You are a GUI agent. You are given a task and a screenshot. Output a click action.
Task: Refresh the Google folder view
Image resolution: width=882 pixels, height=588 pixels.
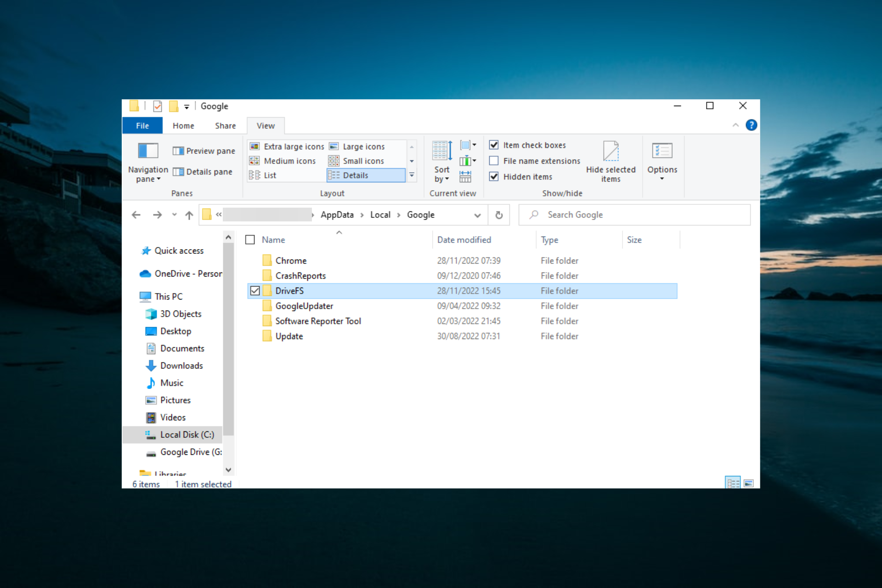(x=499, y=215)
